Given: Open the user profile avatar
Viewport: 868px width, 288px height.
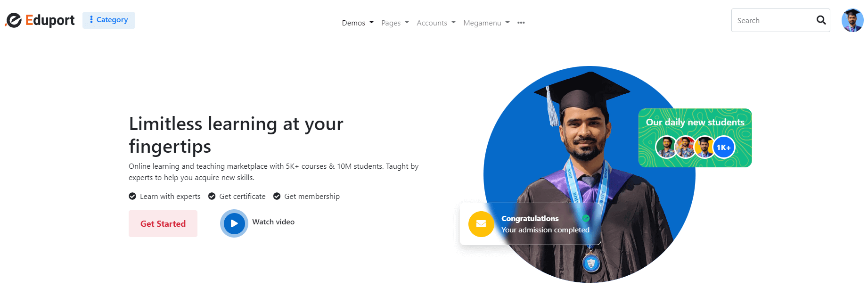Looking at the screenshot, I should click(852, 20).
